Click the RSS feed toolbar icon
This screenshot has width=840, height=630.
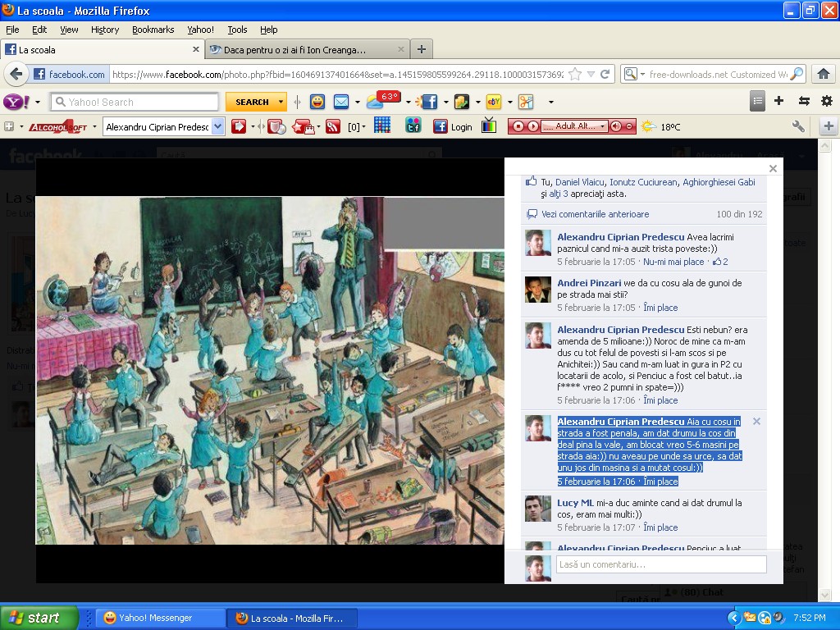coord(333,127)
